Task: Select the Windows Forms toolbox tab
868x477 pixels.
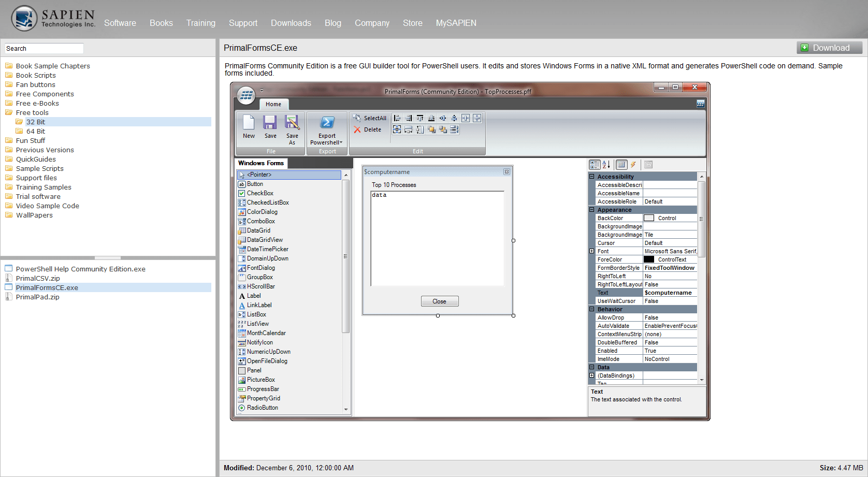Action: (261, 163)
